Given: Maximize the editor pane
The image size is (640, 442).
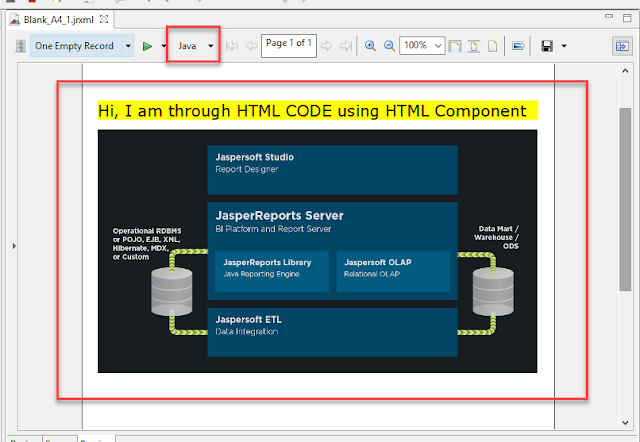Looking at the screenshot, I should 627,18.
